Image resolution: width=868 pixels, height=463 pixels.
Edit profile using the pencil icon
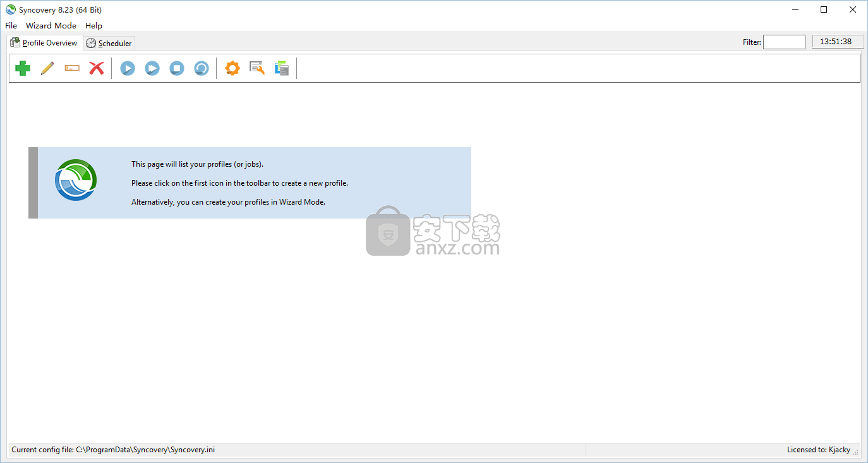point(47,68)
